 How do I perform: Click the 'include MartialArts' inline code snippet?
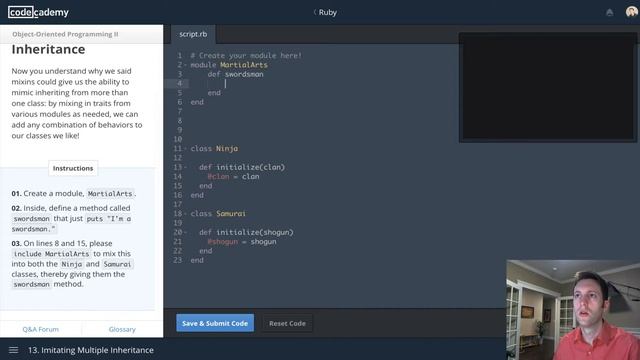[51, 254]
